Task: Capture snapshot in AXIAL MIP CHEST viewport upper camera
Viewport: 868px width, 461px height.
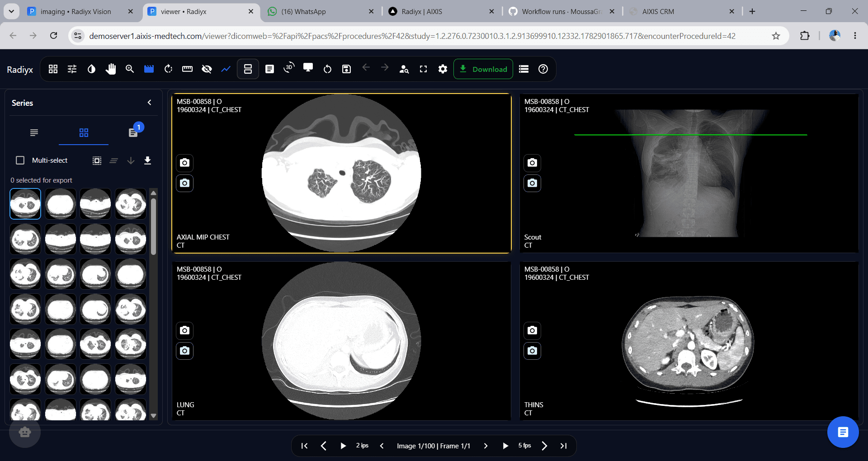Action: pyautogui.click(x=184, y=163)
